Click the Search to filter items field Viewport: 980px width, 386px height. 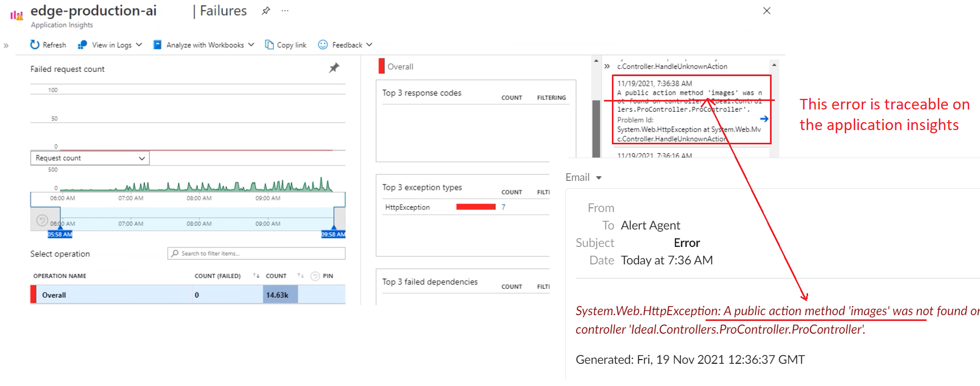(x=257, y=253)
